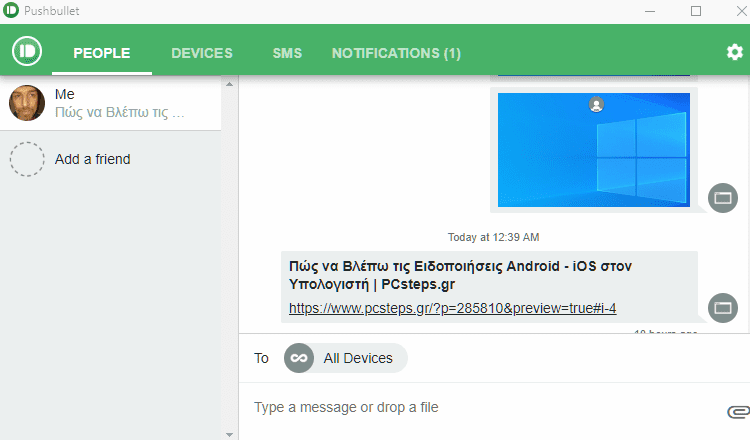Click the attach file paperclip icon
Screen dimensions: 750x440
(x=738, y=411)
